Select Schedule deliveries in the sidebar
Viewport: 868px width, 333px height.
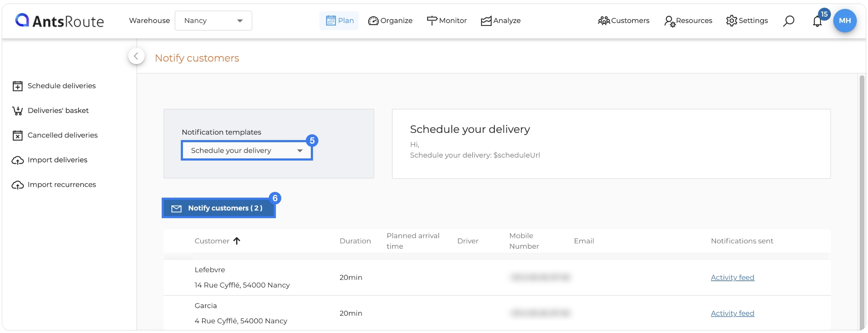(x=54, y=86)
